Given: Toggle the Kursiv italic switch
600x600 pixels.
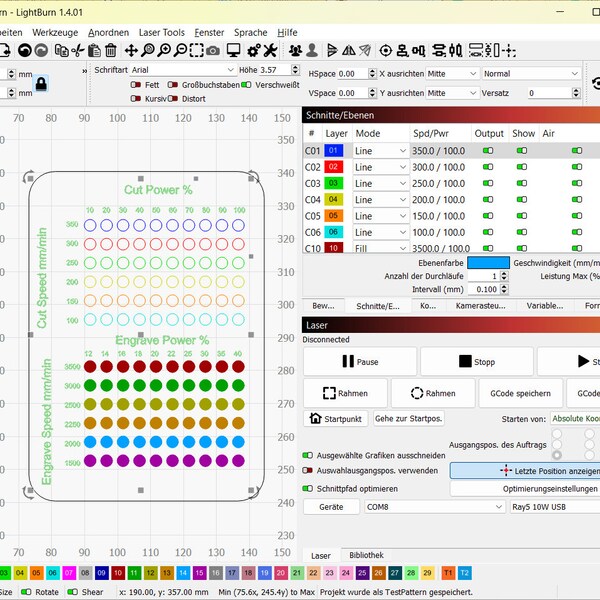Looking at the screenshot, I should coord(135,98).
